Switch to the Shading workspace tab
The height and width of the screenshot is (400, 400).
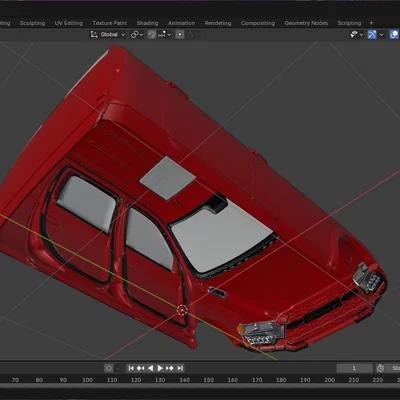click(x=147, y=23)
